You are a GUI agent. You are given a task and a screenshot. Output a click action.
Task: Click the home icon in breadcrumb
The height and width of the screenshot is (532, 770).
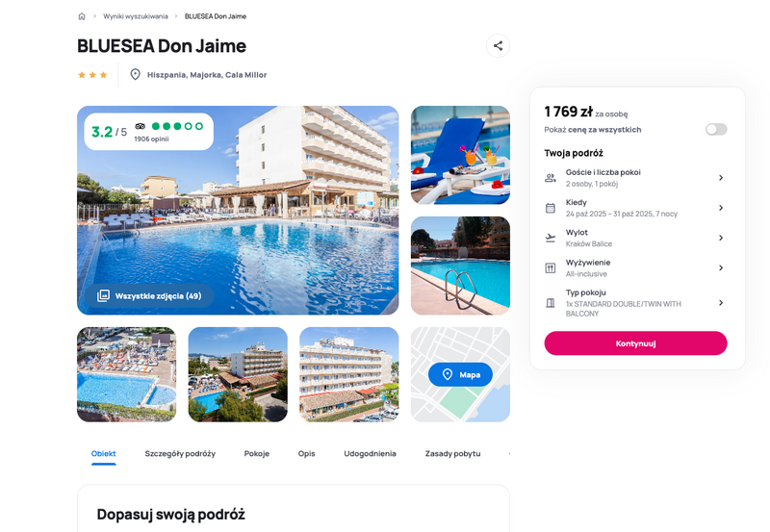click(x=82, y=16)
